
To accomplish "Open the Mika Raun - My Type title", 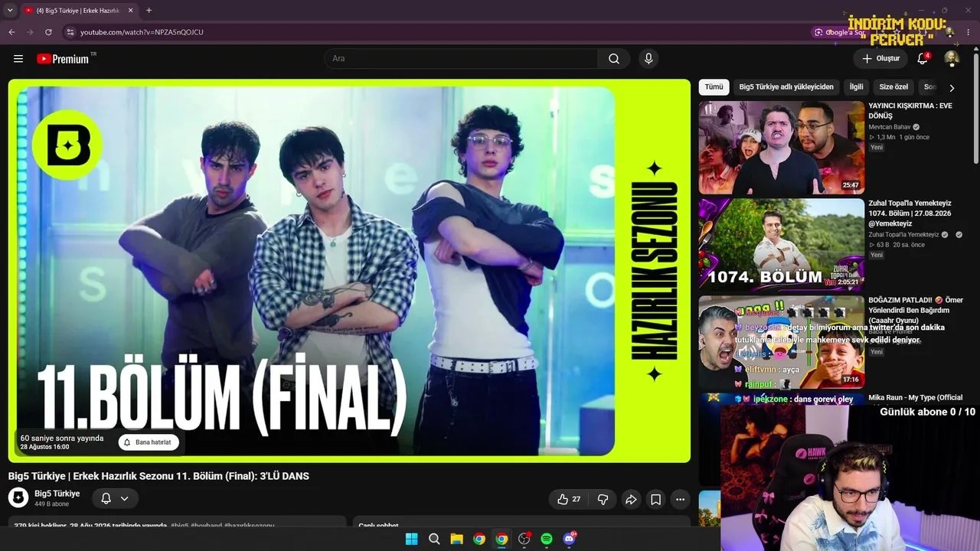I will coord(916,398).
